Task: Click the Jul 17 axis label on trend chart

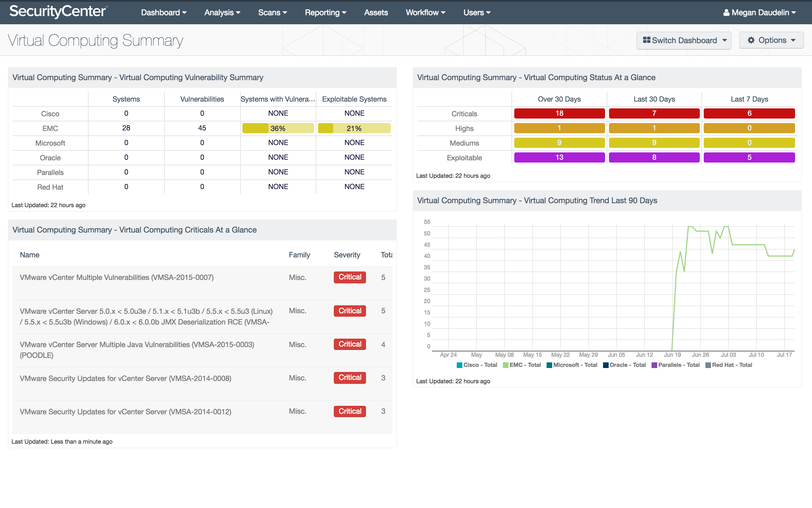Action: 784,355
